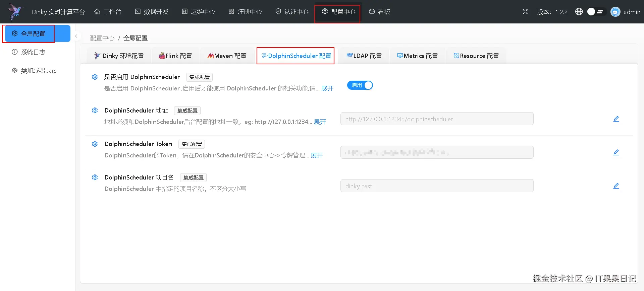The height and width of the screenshot is (291, 644).
Task: Expand the DolphinScheduler Token description
Action: (x=317, y=155)
